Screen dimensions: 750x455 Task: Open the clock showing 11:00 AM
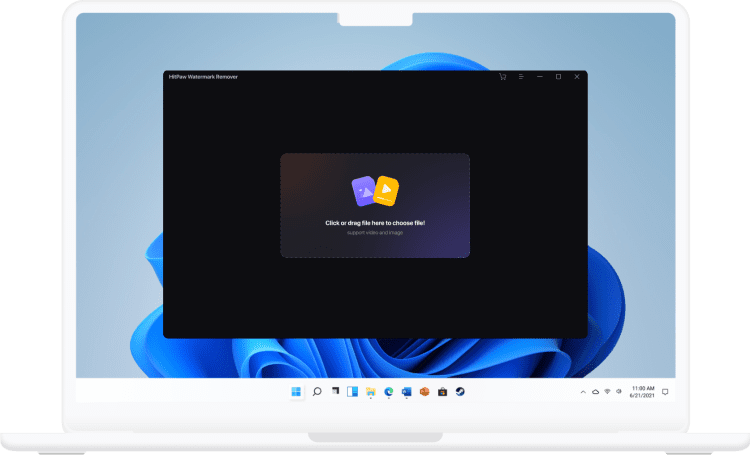[x=642, y=392]
